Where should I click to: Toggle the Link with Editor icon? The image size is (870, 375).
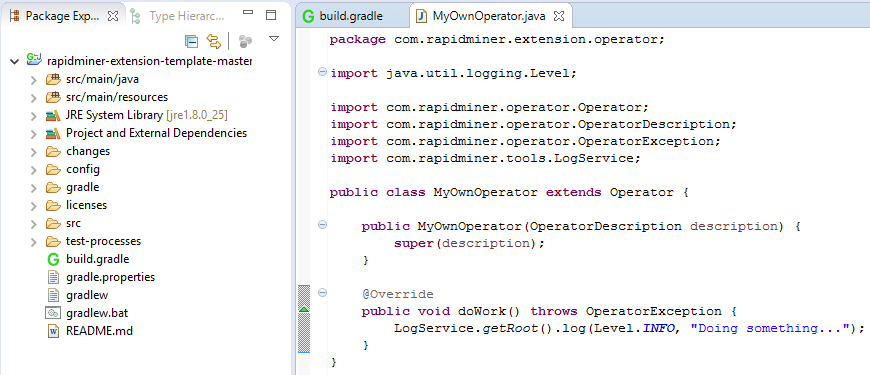214,41
